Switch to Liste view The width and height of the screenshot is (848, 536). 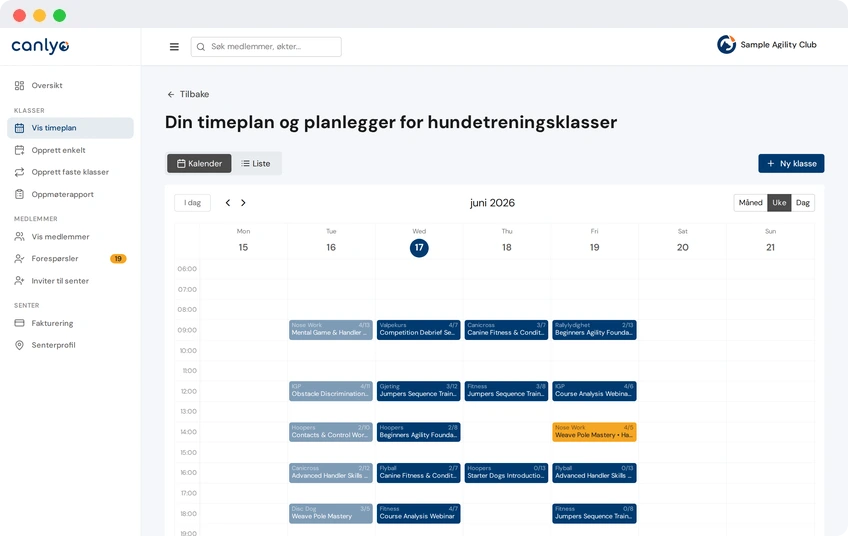point(256,163)
